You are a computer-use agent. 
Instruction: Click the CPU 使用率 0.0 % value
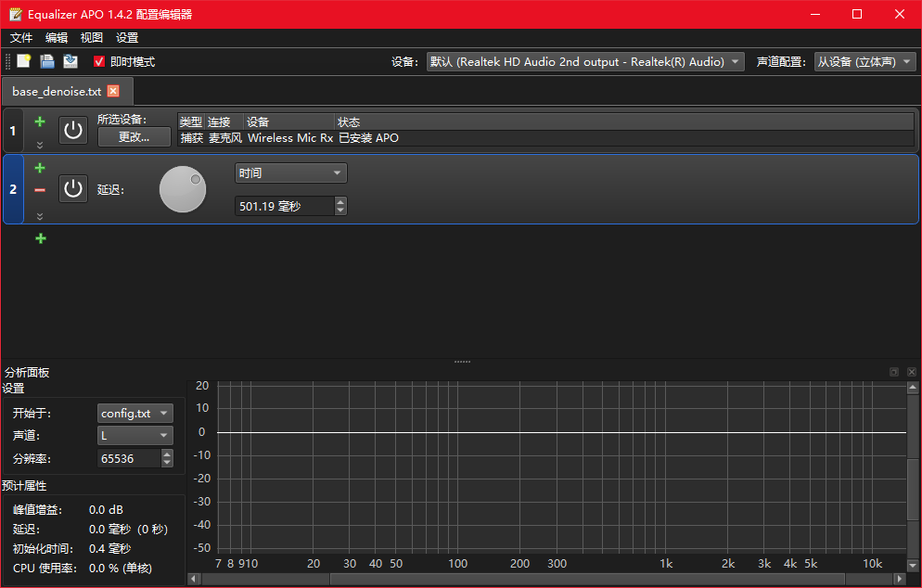(120, 569)
